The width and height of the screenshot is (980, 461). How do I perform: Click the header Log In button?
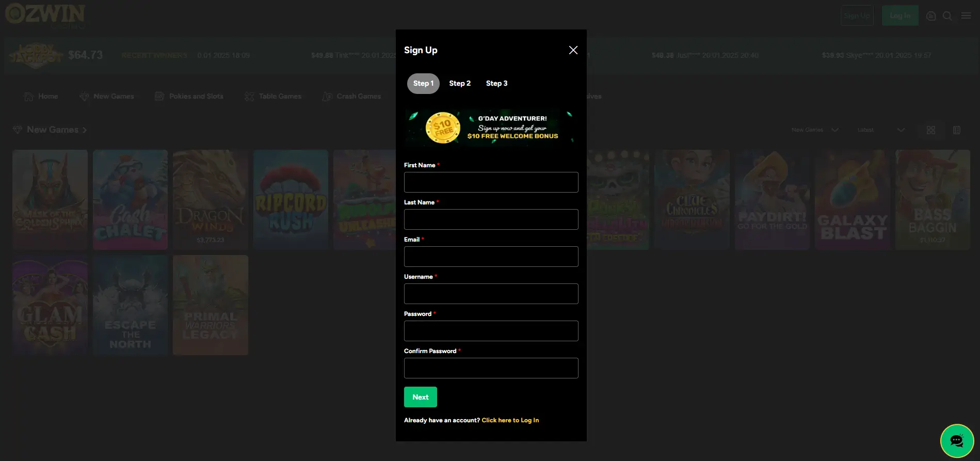tap(900, 15)
